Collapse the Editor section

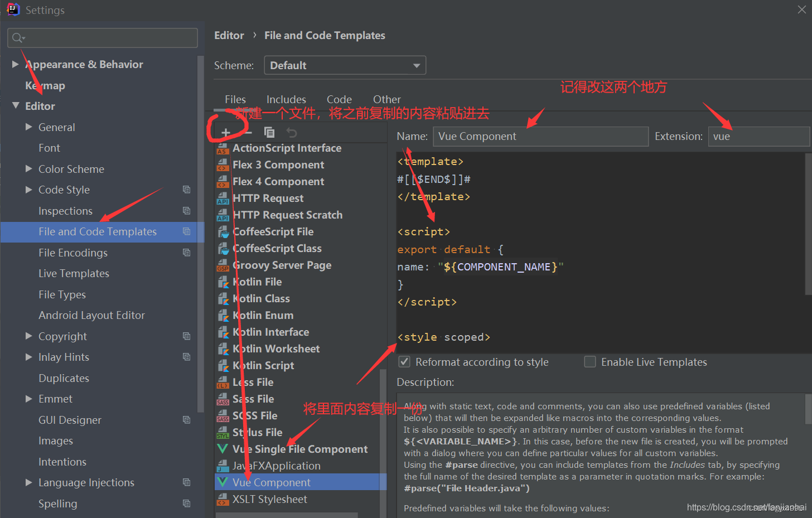pos(16,105)
